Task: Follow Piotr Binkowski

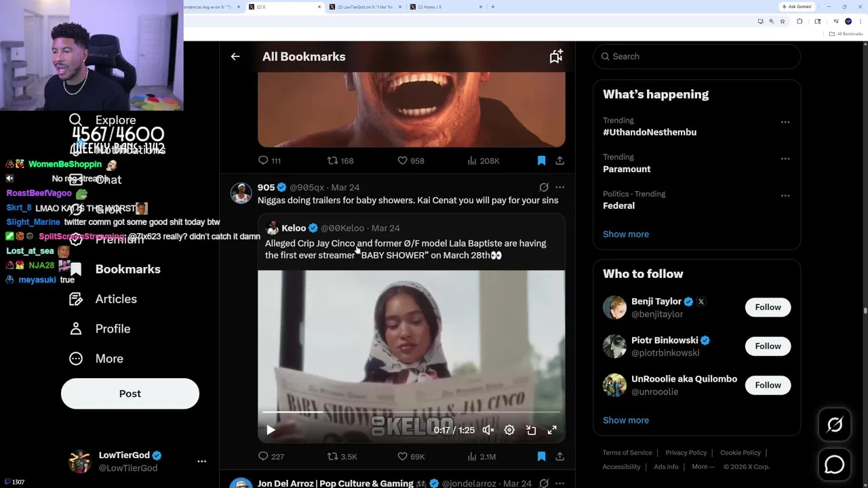Action: [x=768, y=346]
